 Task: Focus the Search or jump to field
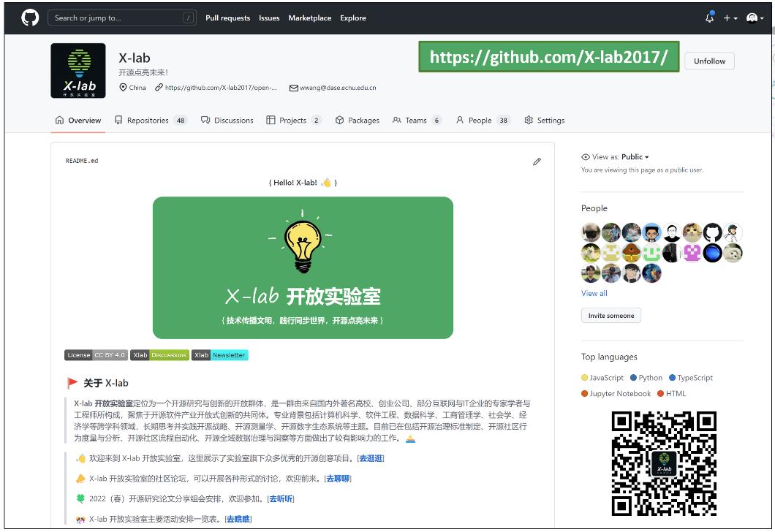coord(116,18)
